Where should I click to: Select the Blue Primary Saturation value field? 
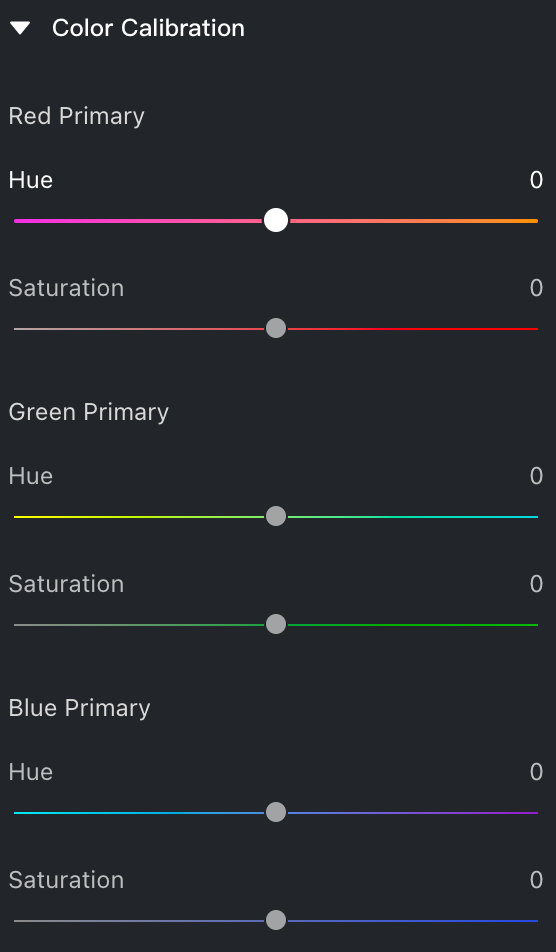click(536, 880)
